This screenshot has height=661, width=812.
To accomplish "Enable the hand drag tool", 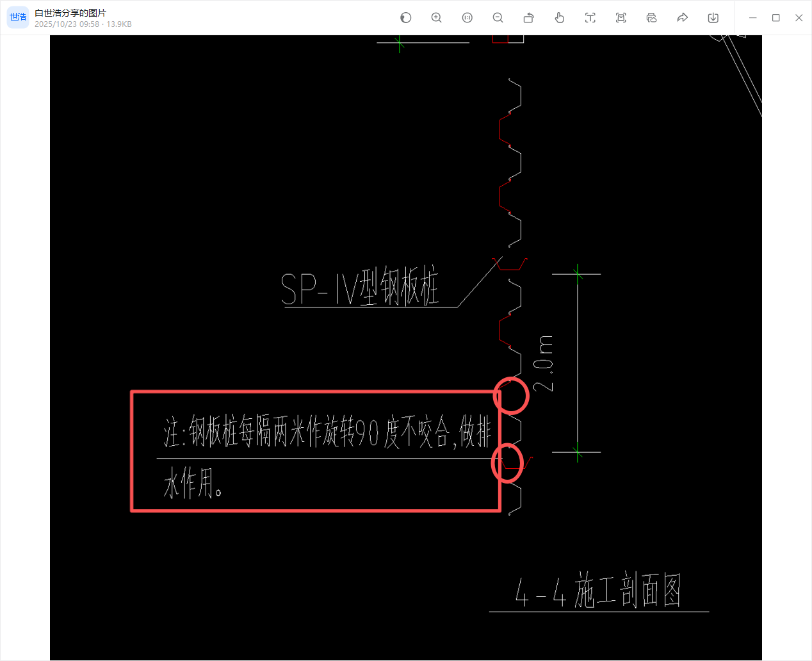I will pyautogui.click(x=559, y=17).
